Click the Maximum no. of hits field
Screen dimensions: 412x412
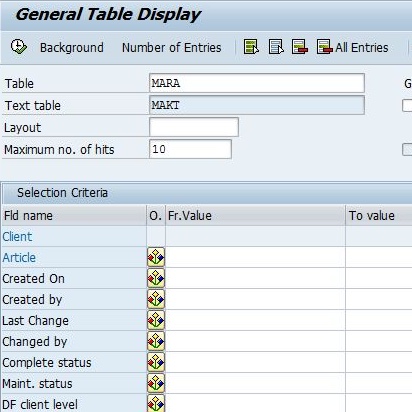point(190,149)
